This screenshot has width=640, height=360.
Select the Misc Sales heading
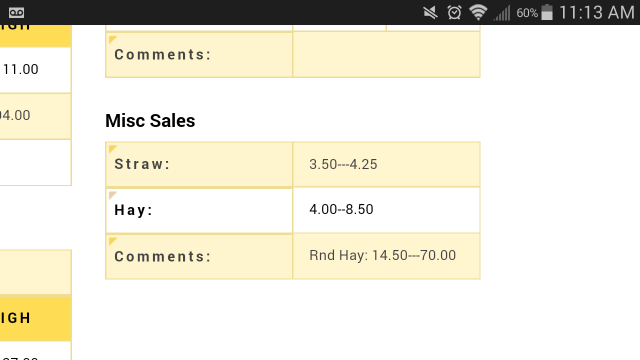150,121
